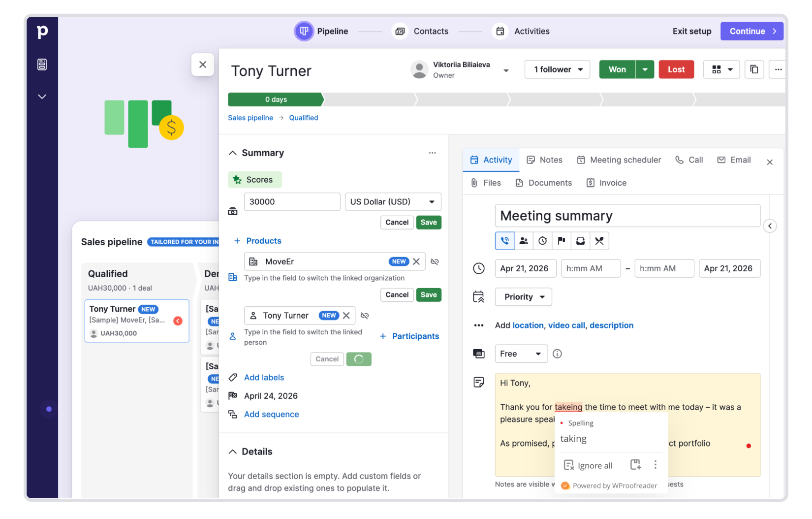The image size is (812, 519).
Task: Open the US Dollar currency dropdown
Action: click(393, 202)
